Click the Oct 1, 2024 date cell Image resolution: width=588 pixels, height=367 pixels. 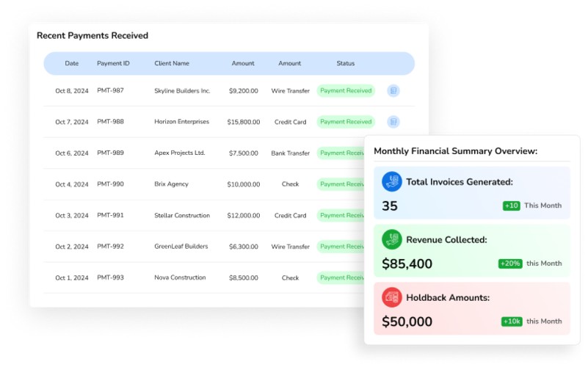72,277
